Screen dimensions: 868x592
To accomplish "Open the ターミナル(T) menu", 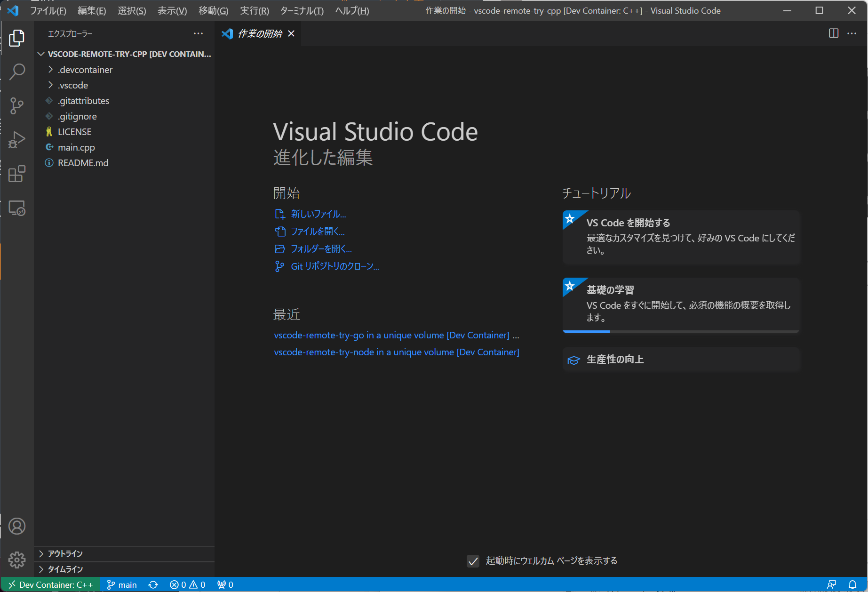I will coord(302,10).
